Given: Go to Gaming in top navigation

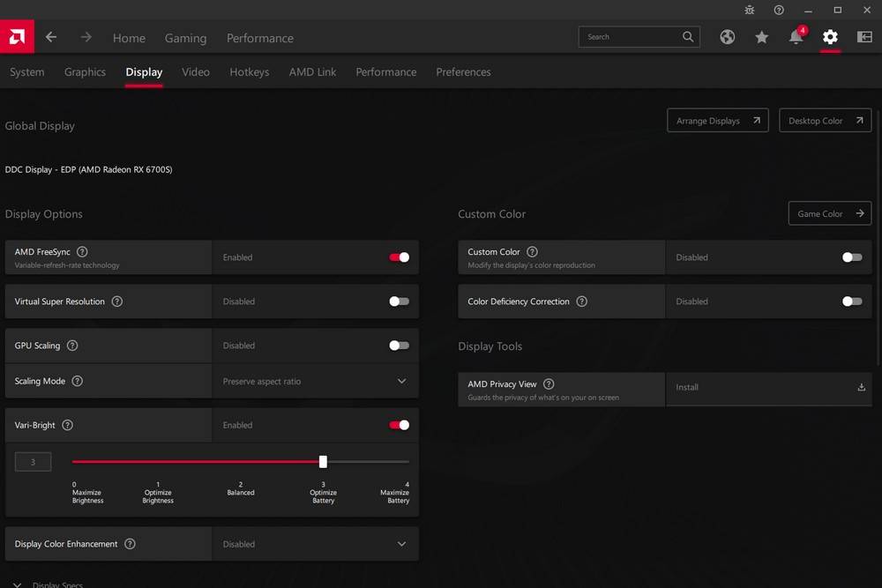Looking at the screenshot, I should pyautogui.click(x=185, y=38).
